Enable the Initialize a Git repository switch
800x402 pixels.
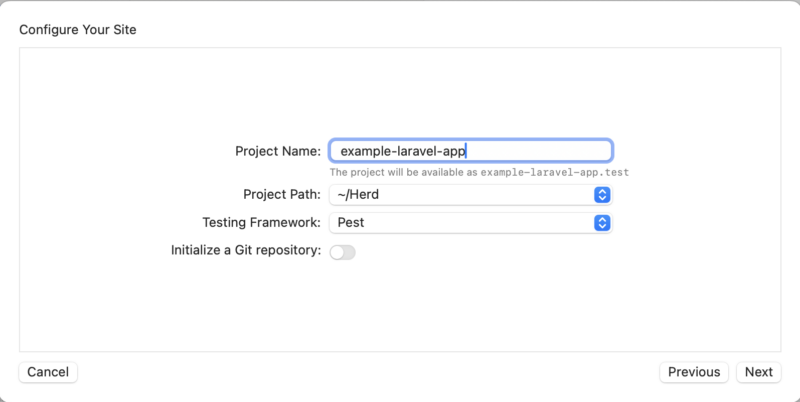343,252
